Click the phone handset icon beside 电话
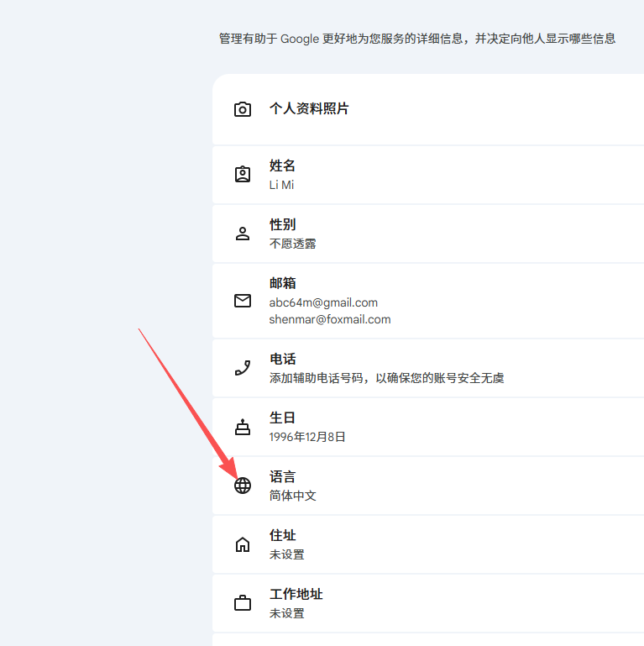This screenshot has width=644, height=646. [243, 368]
